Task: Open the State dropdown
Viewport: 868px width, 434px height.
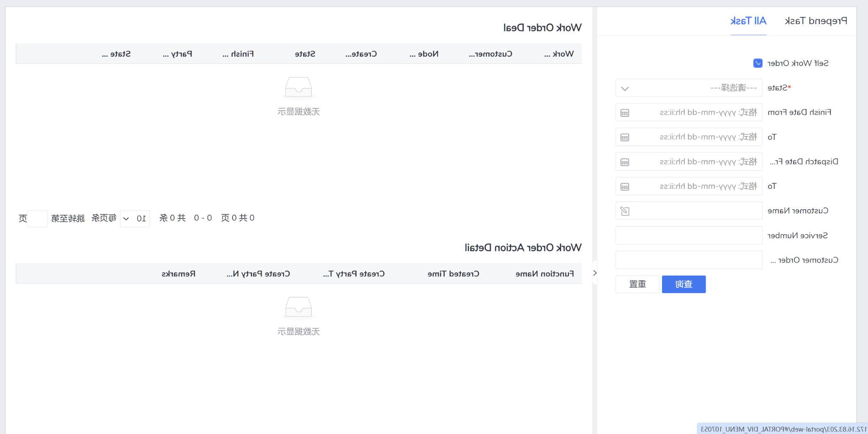Action: 689,88
